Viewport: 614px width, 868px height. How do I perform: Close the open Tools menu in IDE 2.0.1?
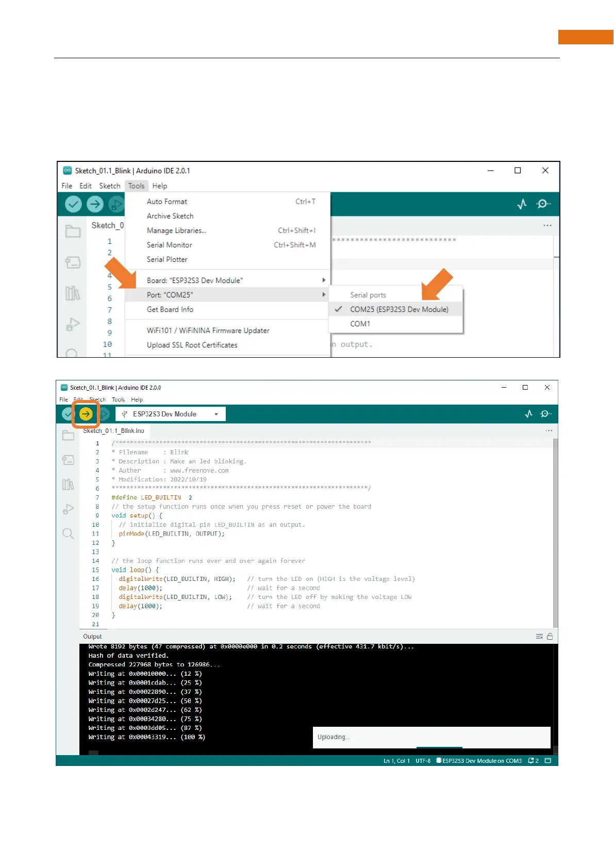(x=137, y=186)
